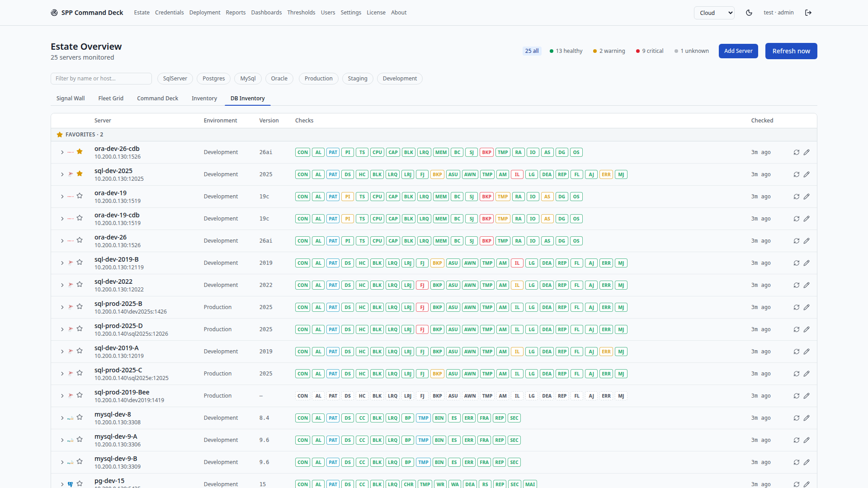Favorite ora-dev-26 with star
Screen dimensions: 868x488
(x=80, y=240)
